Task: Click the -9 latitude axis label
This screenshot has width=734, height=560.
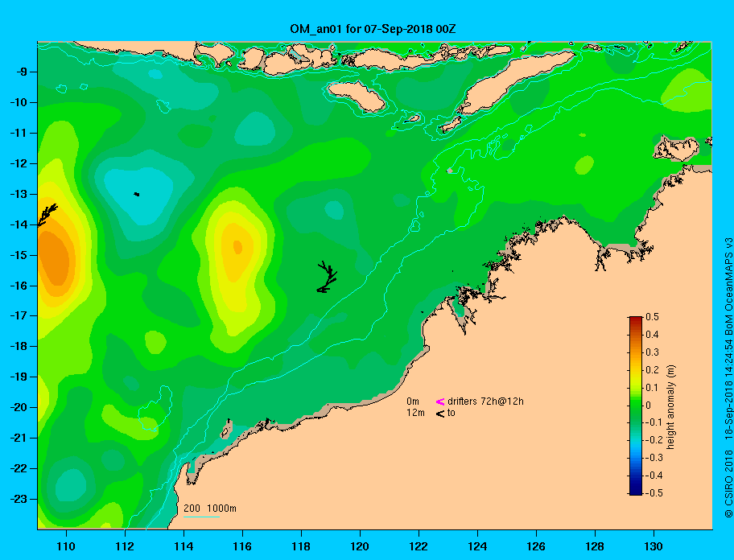Action: 22,72
